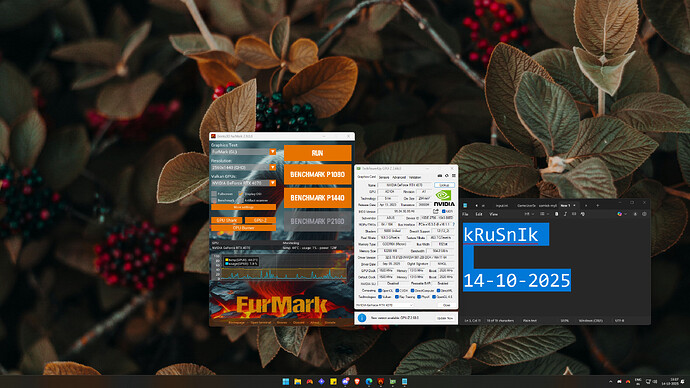Click the Donate link in FurMark footer

(330, 322)
